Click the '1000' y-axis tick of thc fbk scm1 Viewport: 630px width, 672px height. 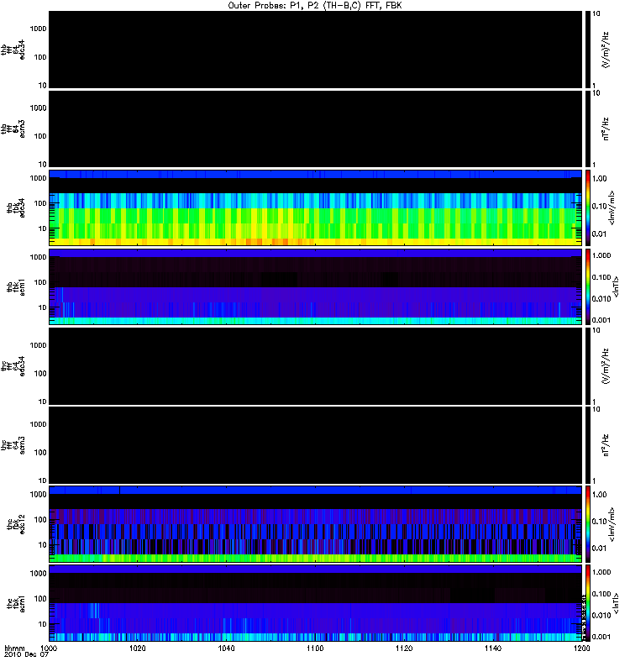tap(38, 573)
